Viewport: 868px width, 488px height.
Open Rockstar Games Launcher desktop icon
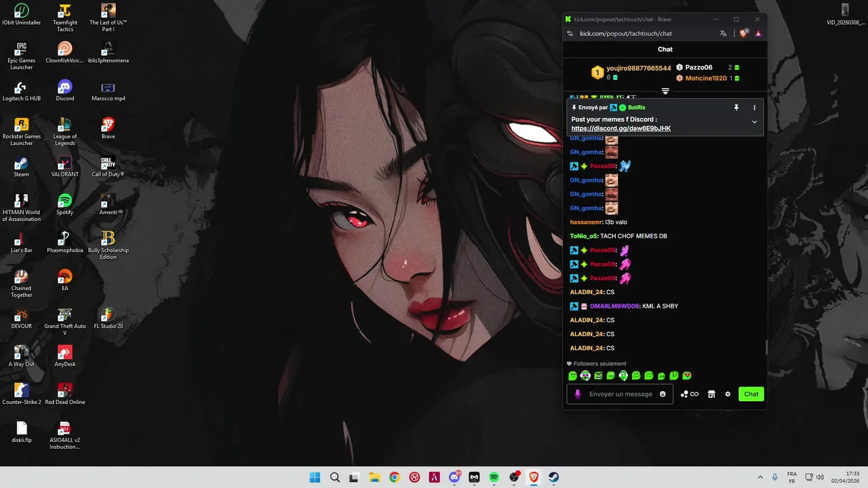click(22, 132)
